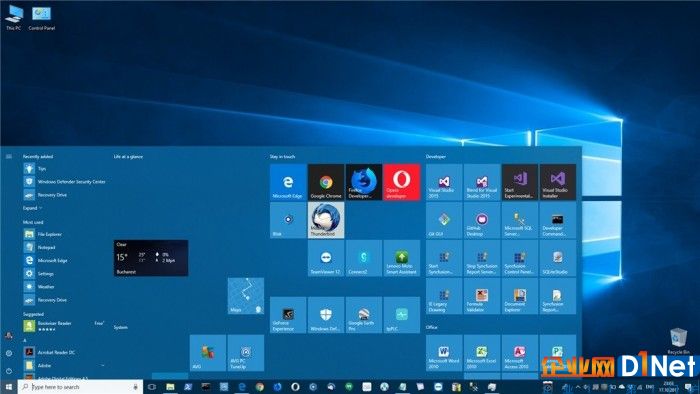Launch the Google Chrome tile

coord(326,182)
